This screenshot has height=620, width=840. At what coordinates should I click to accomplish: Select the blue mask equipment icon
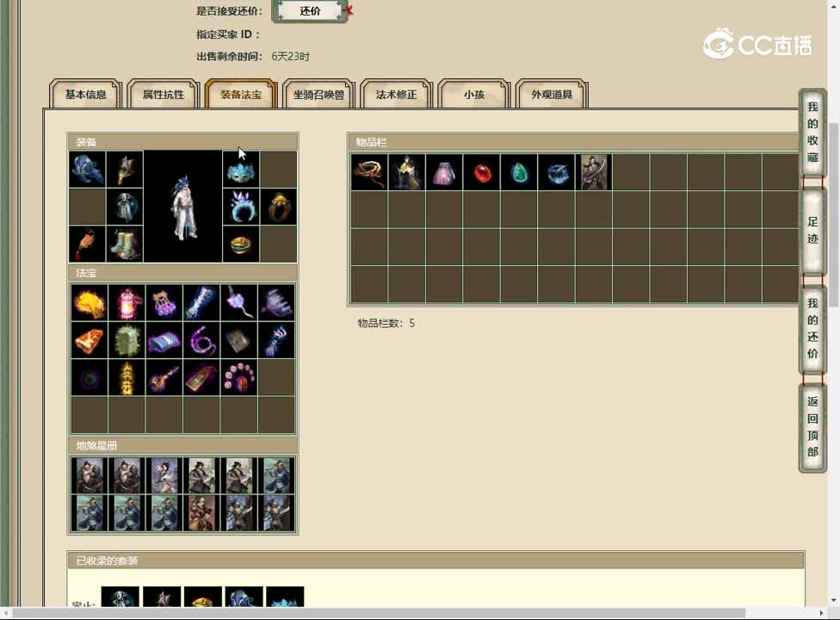point(241,170)
